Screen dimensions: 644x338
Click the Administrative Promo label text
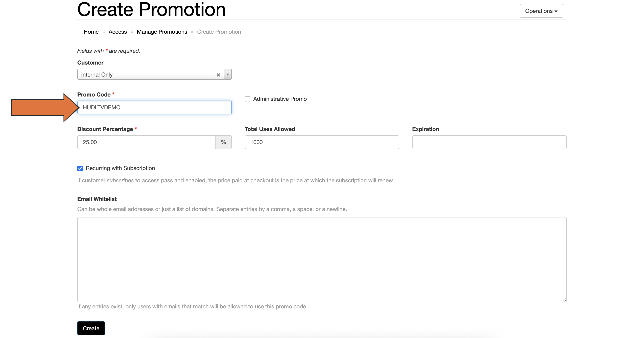pyautogui.click(x=280, y=99)
